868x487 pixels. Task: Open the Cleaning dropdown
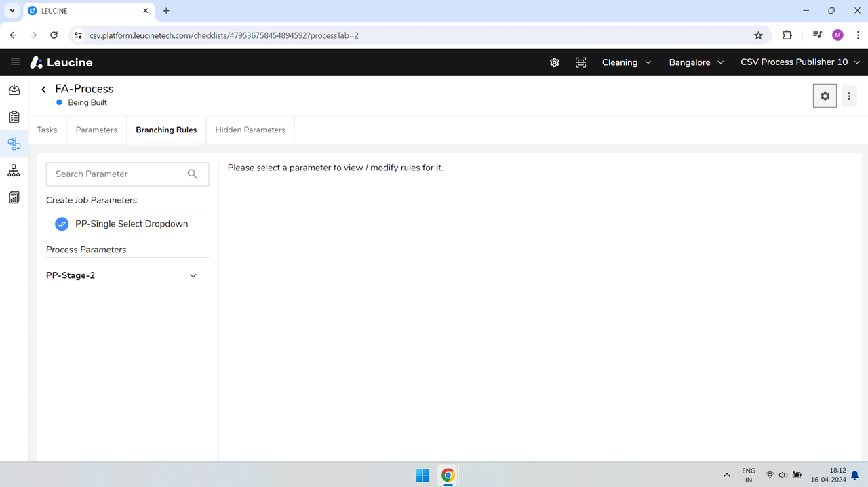pos(627,62)
